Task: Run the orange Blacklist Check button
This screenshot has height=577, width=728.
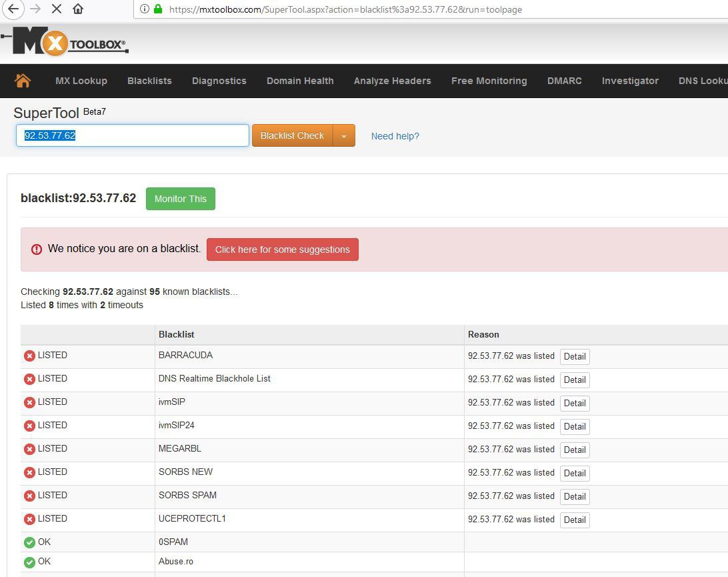Action: [x=292, y=135]
